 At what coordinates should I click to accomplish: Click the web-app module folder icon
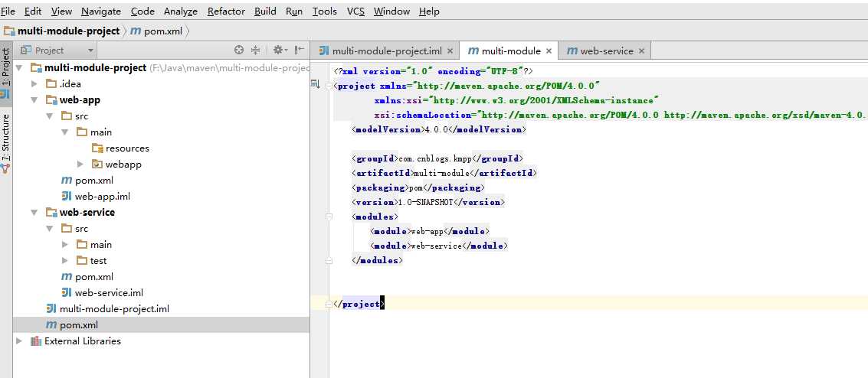pos(51,100)
